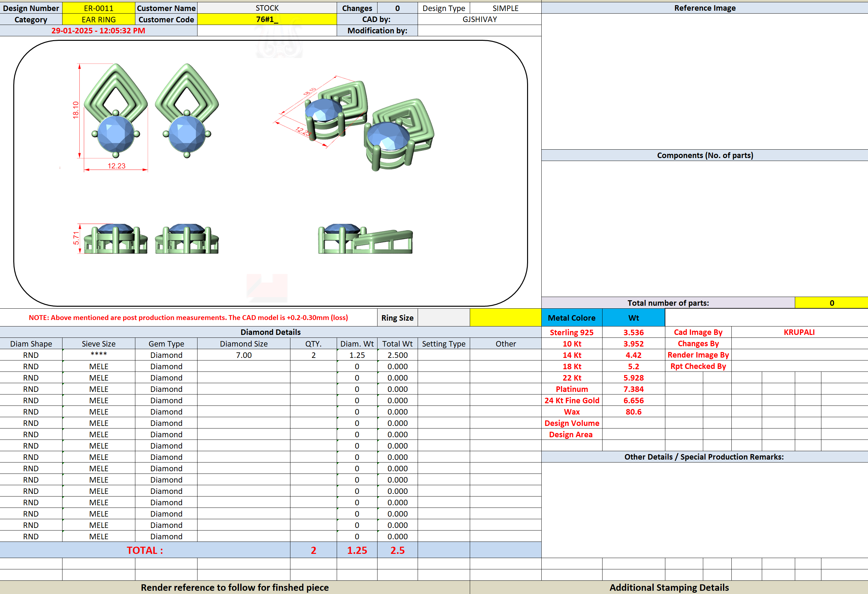Select the Other column header
The height and width of the screenshot is (594, 868).
(505, 344)
